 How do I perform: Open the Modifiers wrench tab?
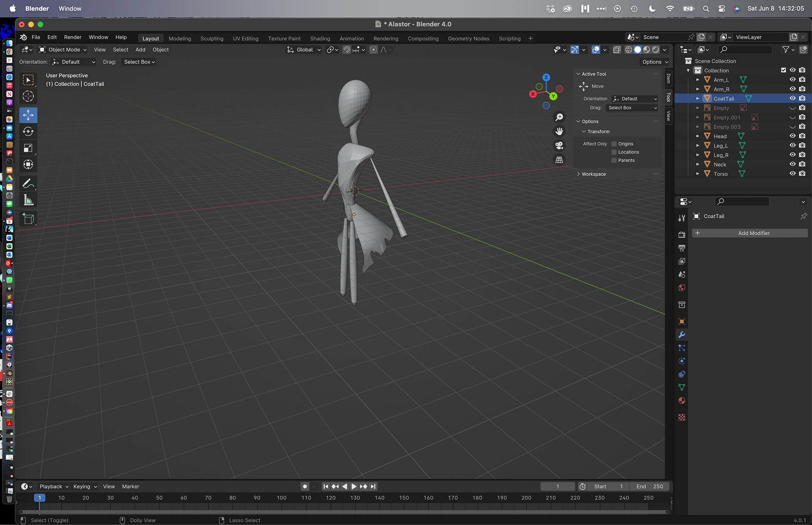pos(682,335)
